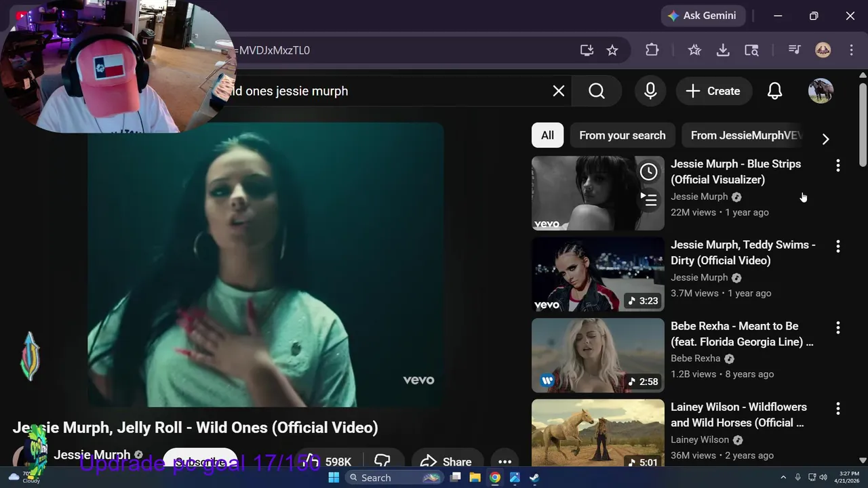Screen dimensions: 868x488
Task: Click the volume speaker tray icon
Action: [x=823, y=478]
